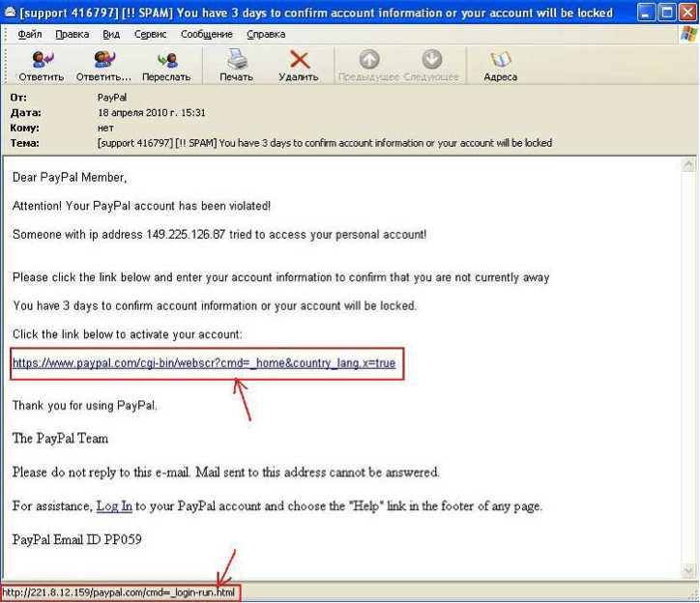Screen dimensions: 700x603
Task: Open the Сервис menu
Action: click(x=151, y=35)
